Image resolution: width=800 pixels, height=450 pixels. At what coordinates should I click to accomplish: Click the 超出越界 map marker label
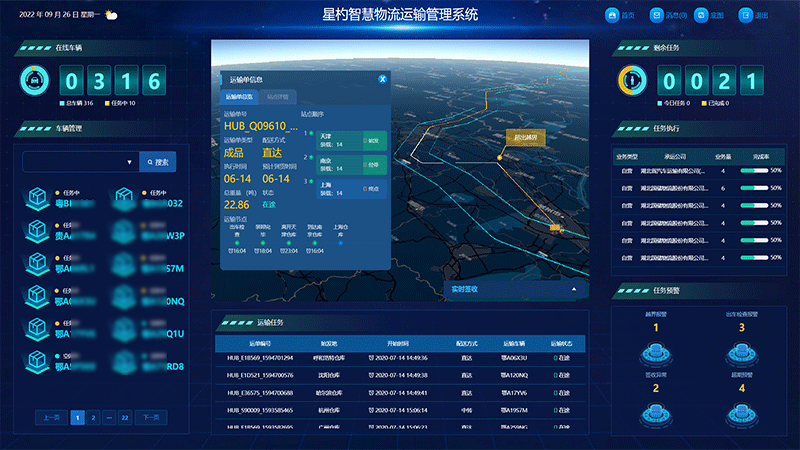(525, 137)
